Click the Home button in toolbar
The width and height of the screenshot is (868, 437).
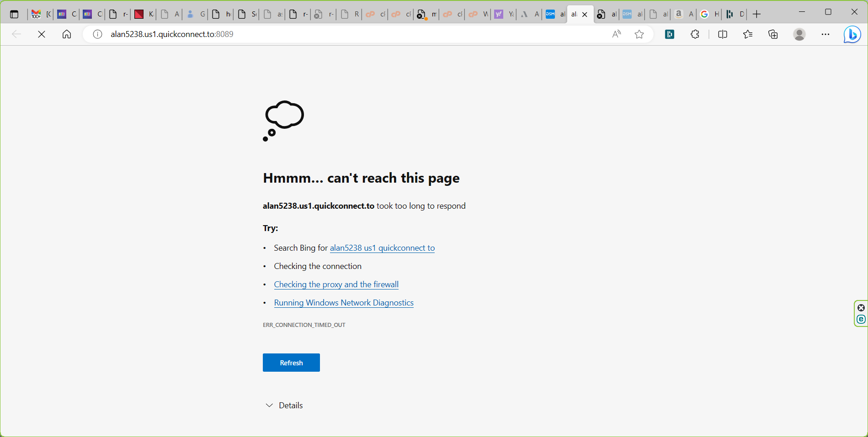67,34
